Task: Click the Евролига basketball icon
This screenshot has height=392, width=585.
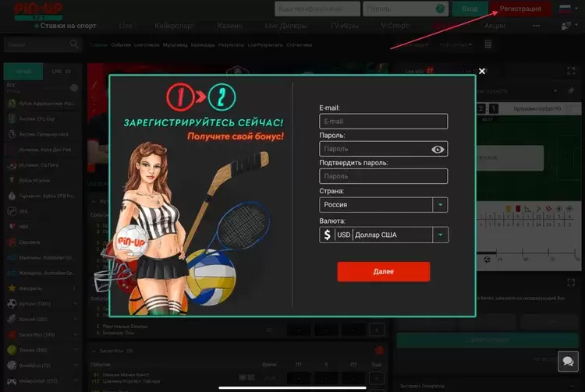Action: click(12, 242)
